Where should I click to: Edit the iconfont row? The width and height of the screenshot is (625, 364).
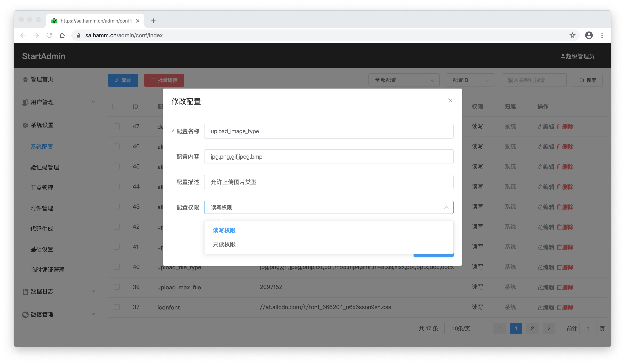tap(546, 307)
